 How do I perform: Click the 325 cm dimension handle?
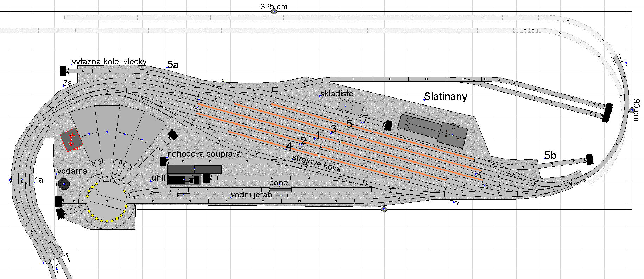[x=274, y=11]
